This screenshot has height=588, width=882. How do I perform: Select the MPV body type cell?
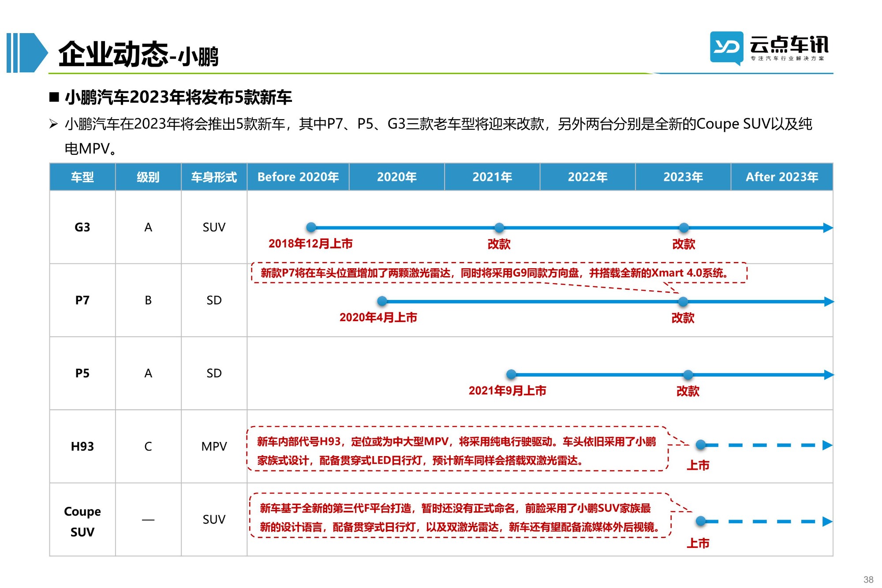(x=214, y=446)
